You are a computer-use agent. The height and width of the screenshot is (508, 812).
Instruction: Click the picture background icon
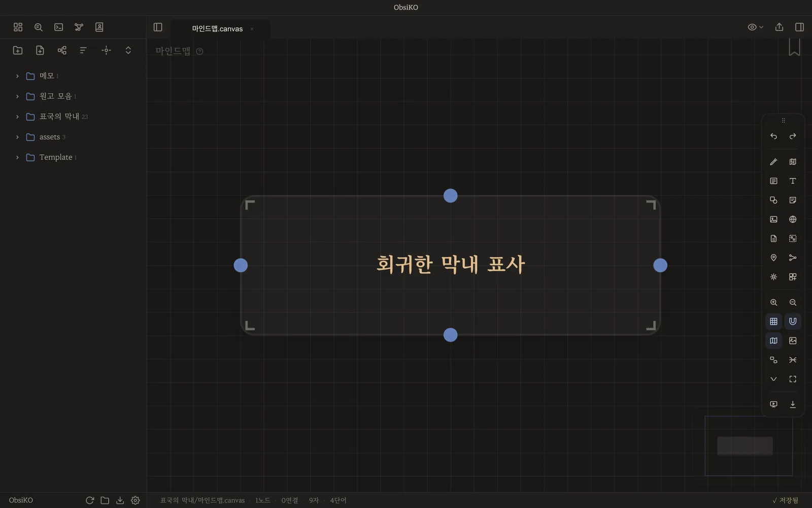pos(793,341)
